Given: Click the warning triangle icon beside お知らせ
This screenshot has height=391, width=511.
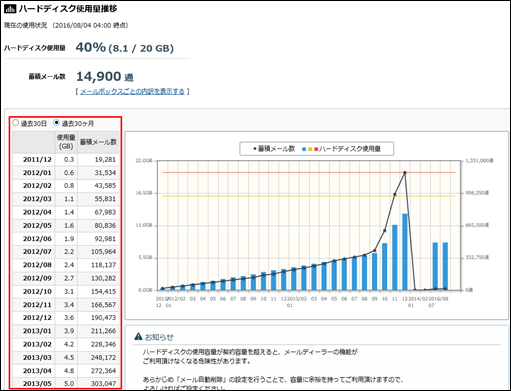Looking at the screenshot, I should 138,337.
